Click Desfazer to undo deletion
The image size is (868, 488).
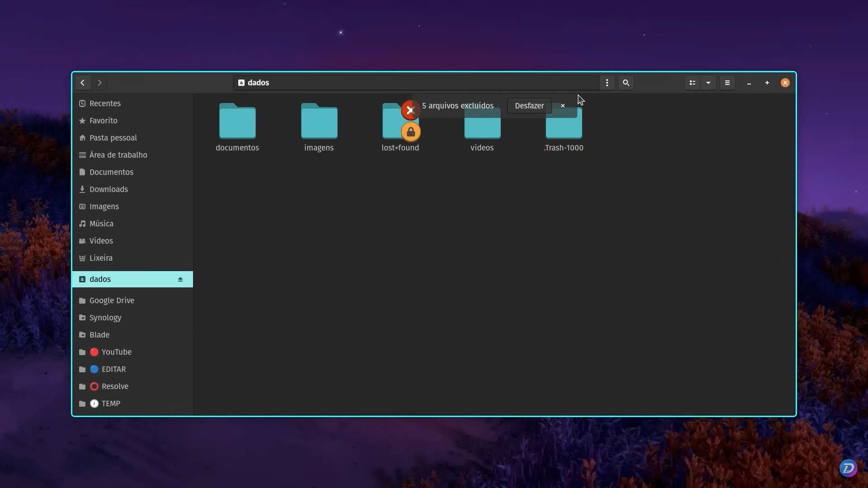(x=529, y=105)
